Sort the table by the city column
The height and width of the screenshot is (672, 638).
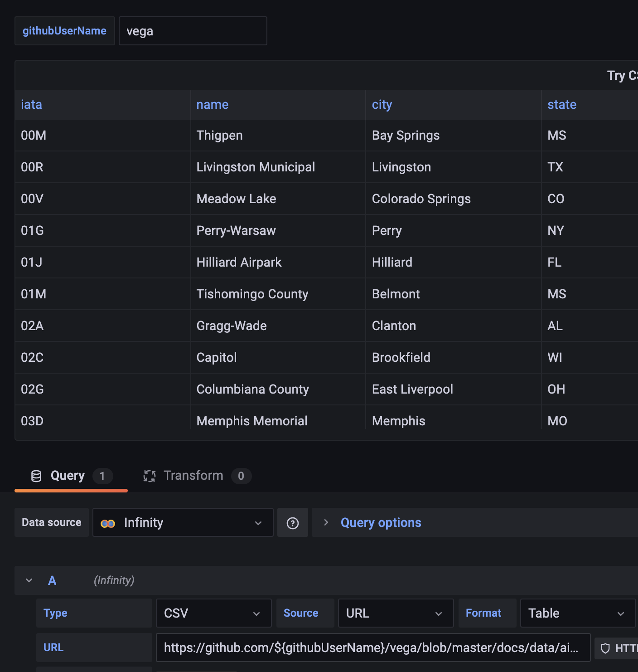pyautogui.click(x=382, y=104)
